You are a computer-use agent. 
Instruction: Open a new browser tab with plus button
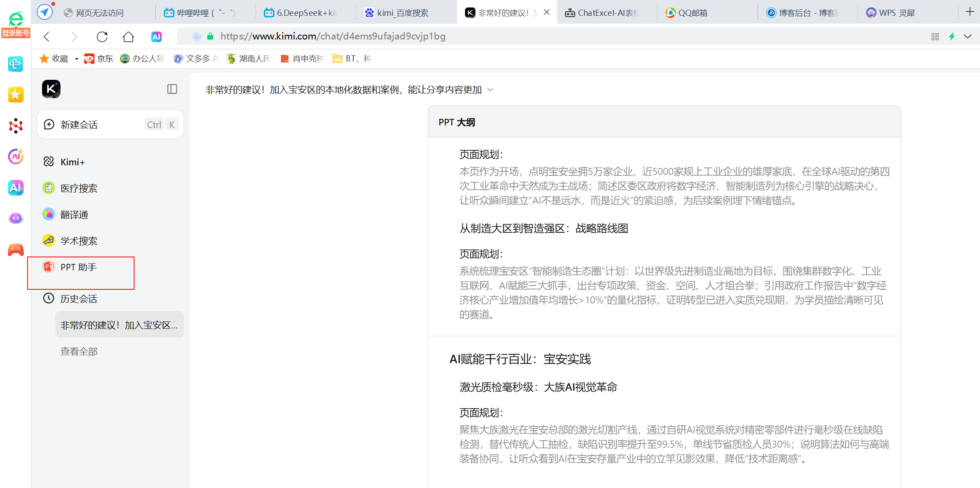tap(969, 12)
